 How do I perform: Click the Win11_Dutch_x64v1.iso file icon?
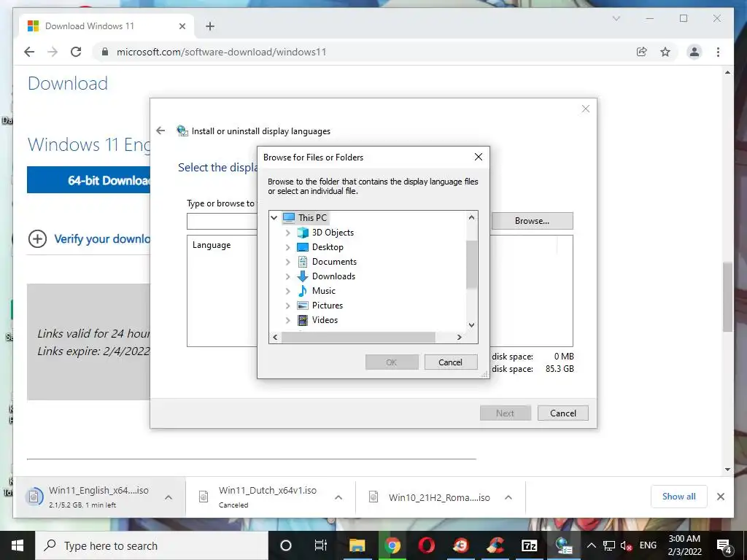204,497
